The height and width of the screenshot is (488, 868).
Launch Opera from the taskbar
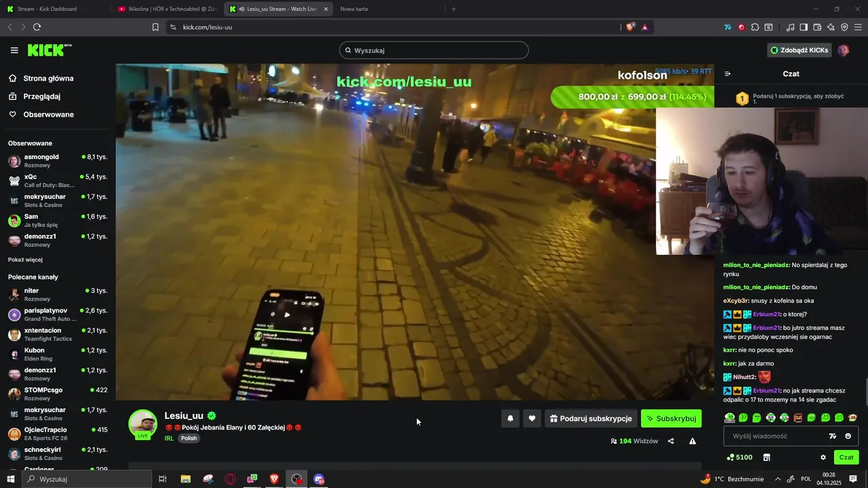(230, 479)
